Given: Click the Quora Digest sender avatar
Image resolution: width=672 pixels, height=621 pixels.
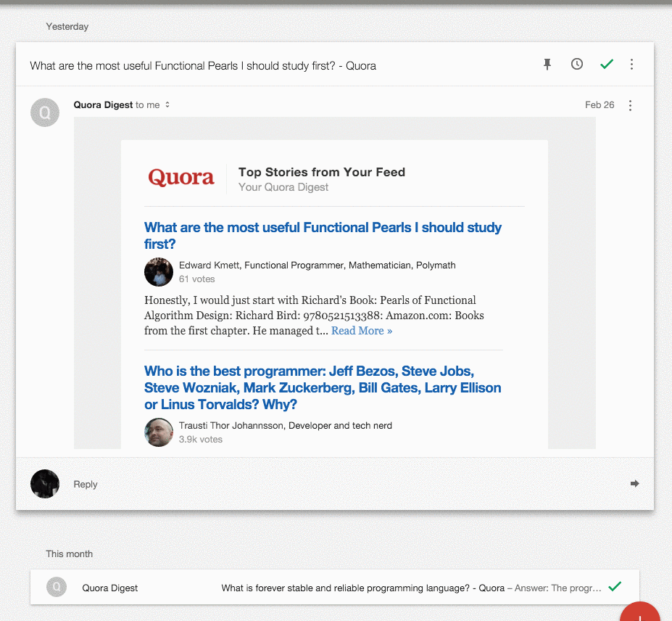Looking at the screenshot, I should click(x=45, y=112).
